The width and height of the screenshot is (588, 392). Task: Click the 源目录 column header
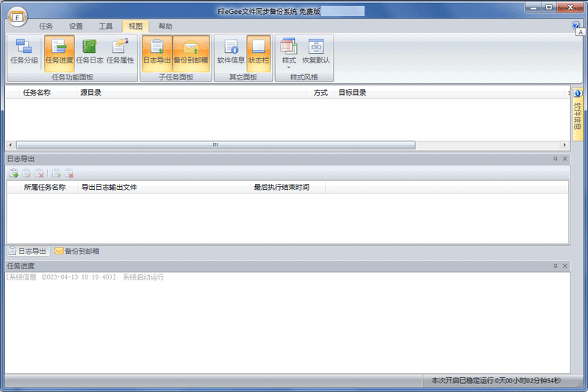click(91, 93)
